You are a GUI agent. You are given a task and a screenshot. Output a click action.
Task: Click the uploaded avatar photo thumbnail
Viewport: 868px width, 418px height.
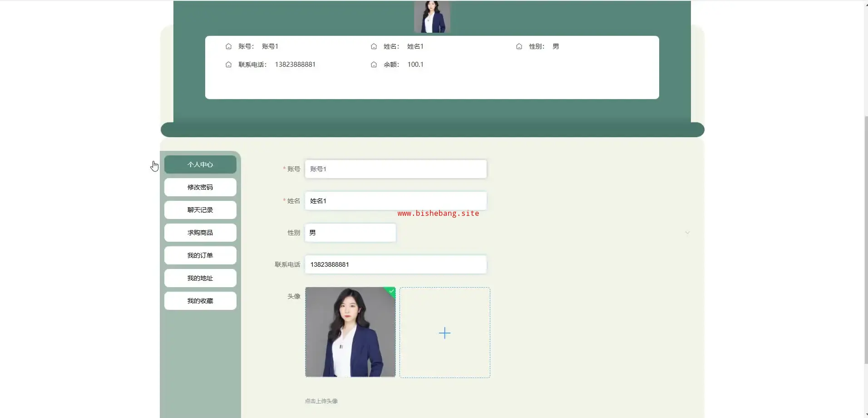350,332
